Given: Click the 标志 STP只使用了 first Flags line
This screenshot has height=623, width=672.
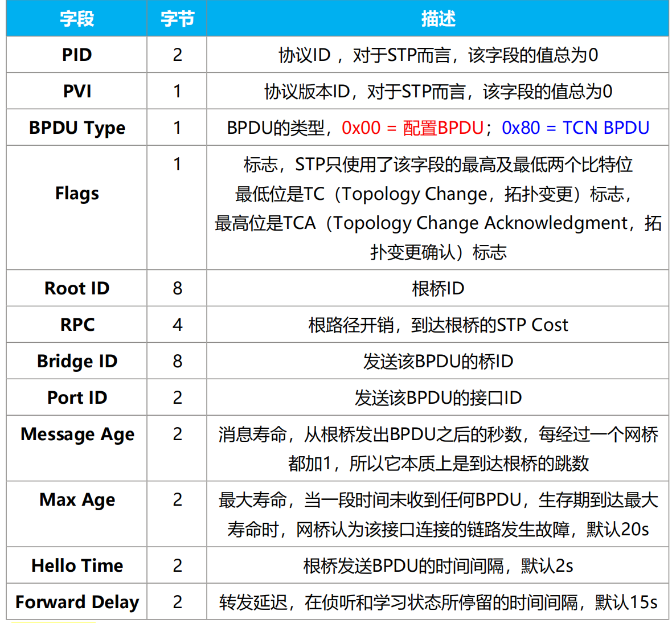Looking at the screenshot, I should point(438,165).
